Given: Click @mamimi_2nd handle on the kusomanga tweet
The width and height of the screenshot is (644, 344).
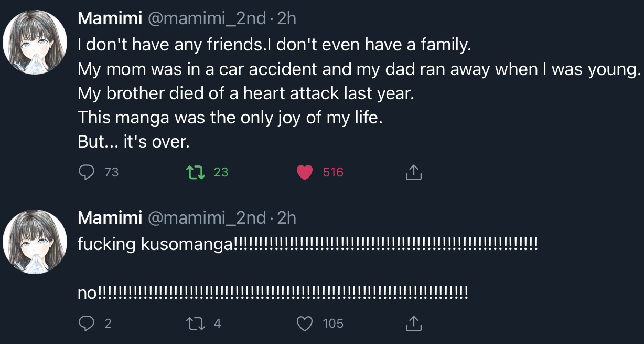Looking at the screenshot, I should tap(207, 217).
